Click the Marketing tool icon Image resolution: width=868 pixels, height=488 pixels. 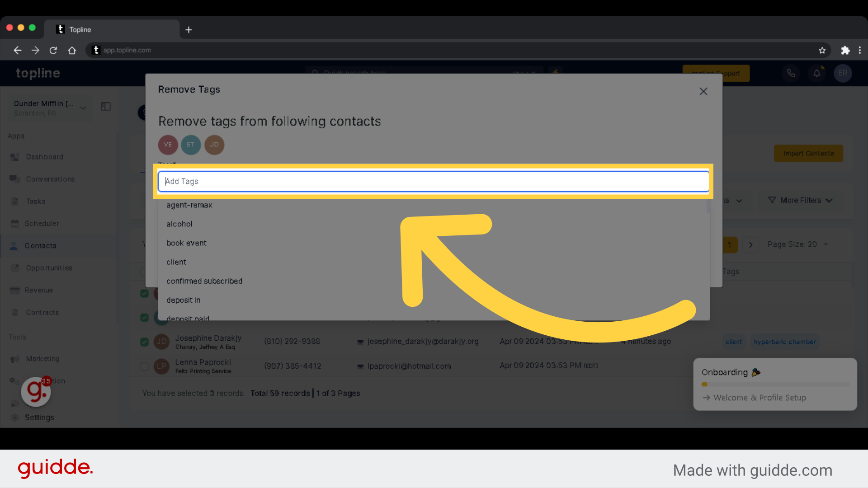(x=15, y=359)
